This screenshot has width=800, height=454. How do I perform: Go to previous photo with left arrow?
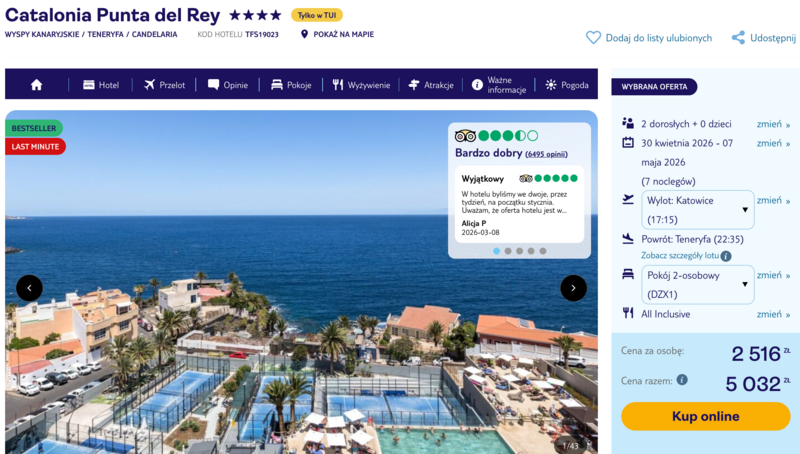29,288
